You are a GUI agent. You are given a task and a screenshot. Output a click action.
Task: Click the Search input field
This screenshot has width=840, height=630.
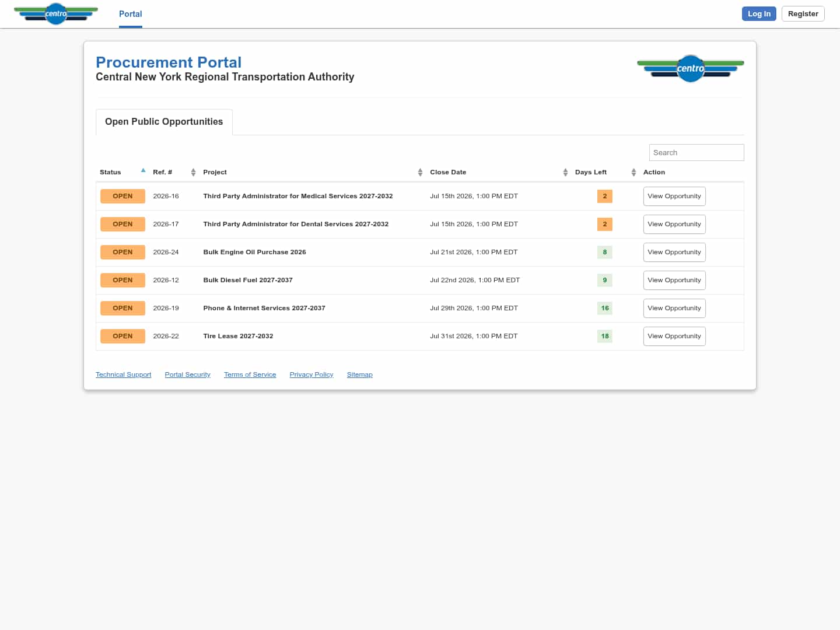point(696,153)
